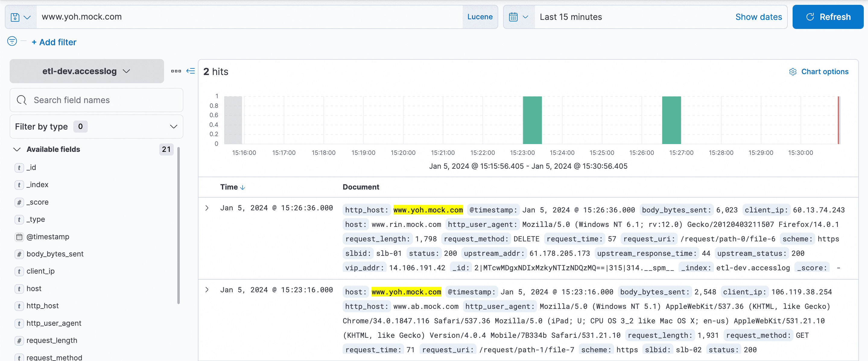Viewport: 868px width, 361px height.
Task: Click the Time column sort arrow
Action: (242, 187)
